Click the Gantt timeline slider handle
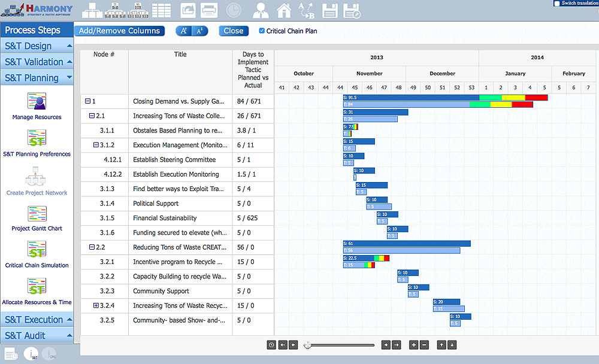This screenshot has width=599, height=364. 307,345
